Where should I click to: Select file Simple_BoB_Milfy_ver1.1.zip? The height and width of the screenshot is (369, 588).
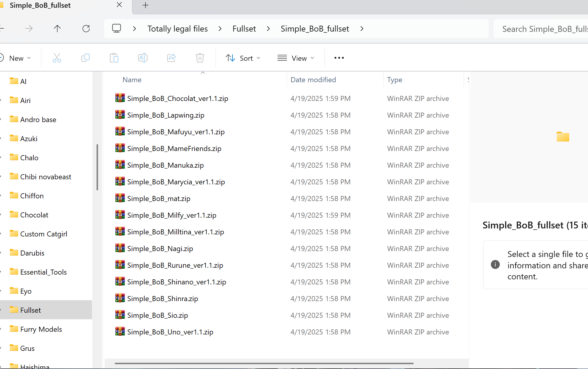(x=172, y=215)
